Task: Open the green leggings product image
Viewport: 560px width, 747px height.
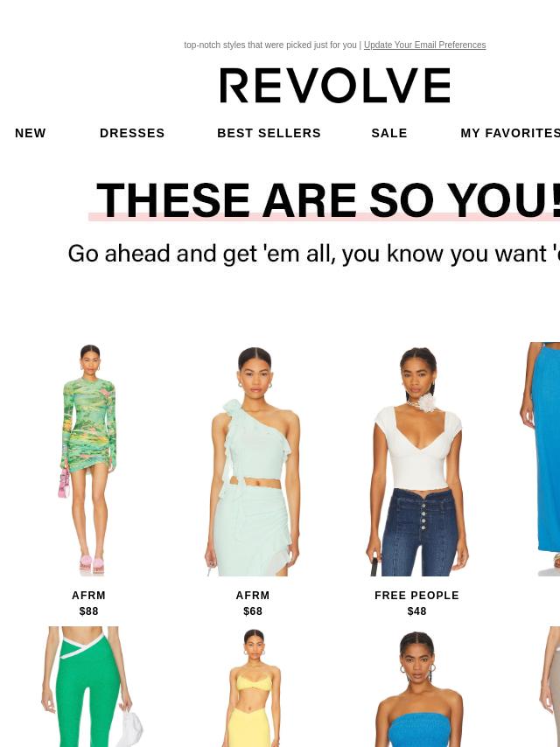Action: click(x=88, y=687)
